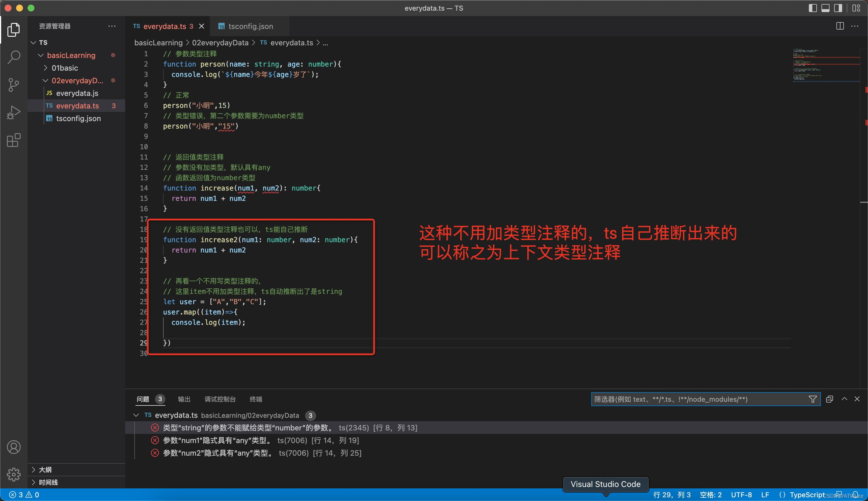Click the curly braces icon beside TypeScript

click(782, 495)
